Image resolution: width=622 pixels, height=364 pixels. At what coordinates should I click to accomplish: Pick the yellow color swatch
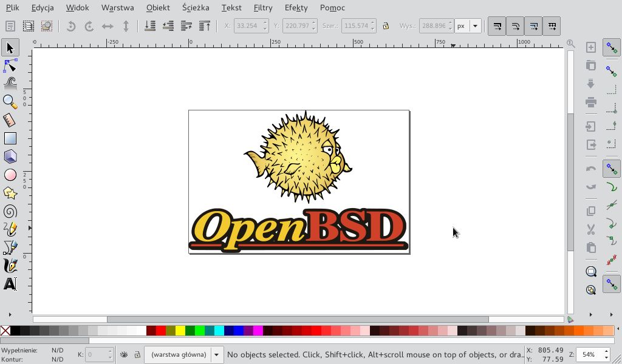click(180, 331)
